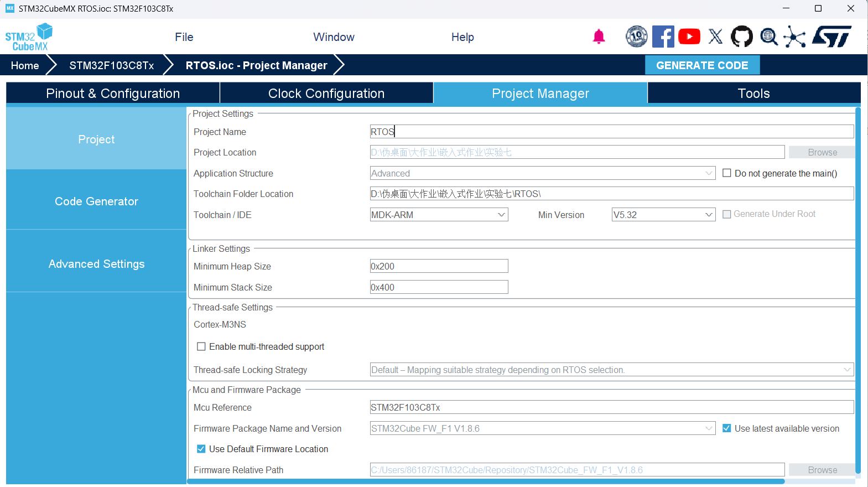The height and width of the screenshot is (487, 868).
Task: Switch to the Tools tab
Action: pyautogui.click(x=754, y=93)
